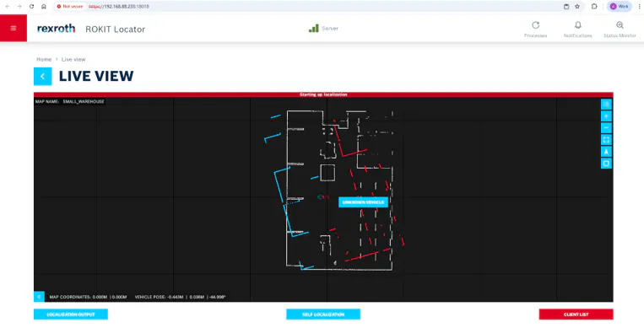Click the Home breadcrumb link

coord(44,60)
